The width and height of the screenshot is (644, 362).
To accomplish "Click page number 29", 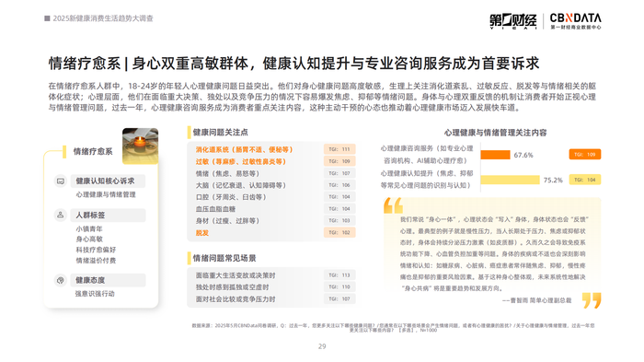I will pyautogui.click(x=322, y=346).
